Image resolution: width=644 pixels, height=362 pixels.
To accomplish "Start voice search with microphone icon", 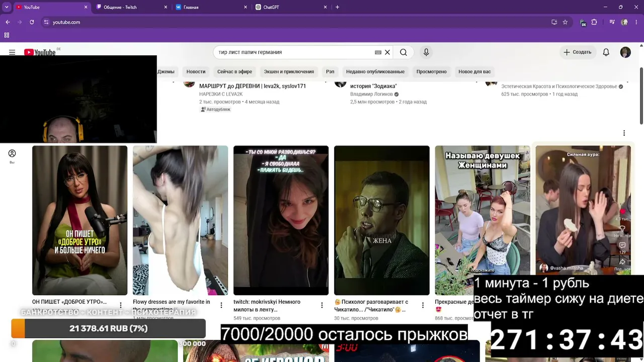I will click(x=426, y=52).
